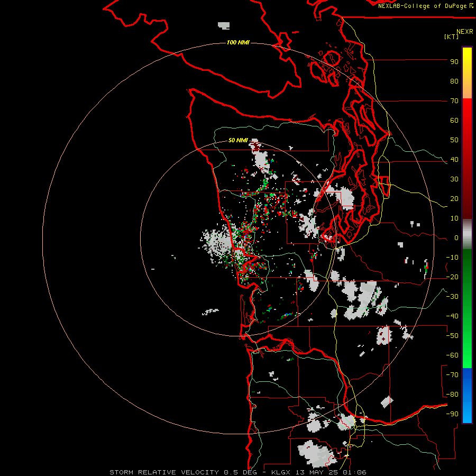Click the -50 knot value on the color scale

pyautogui.click(x=452, y=336)
